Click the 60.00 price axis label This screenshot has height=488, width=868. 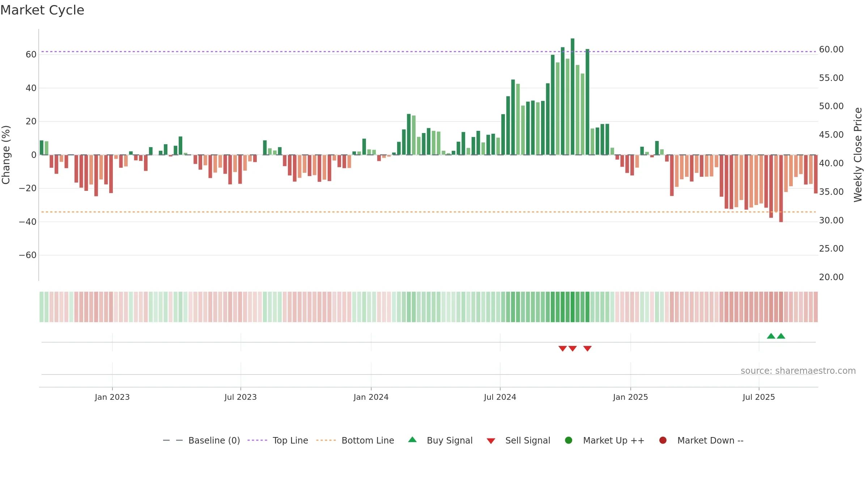click(x=831, y=50)
